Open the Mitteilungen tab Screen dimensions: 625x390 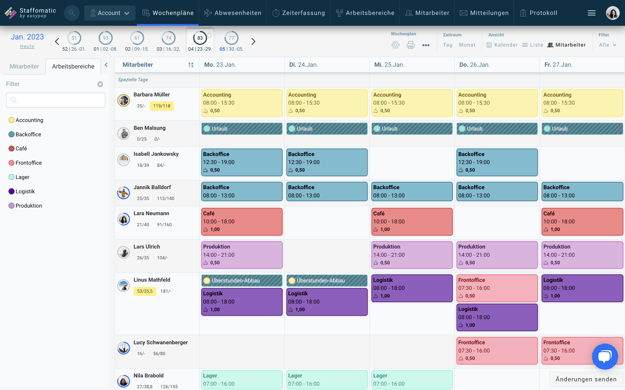(484, 13)
